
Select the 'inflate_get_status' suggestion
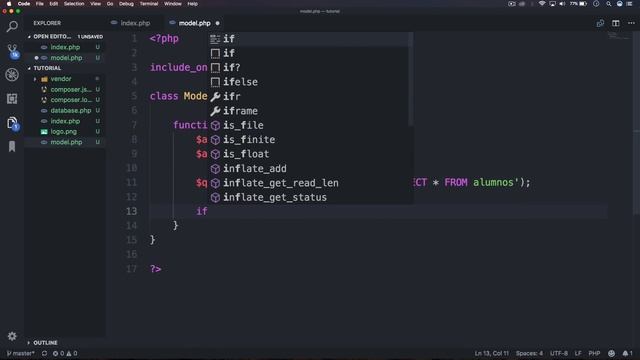tap(310, 197)
